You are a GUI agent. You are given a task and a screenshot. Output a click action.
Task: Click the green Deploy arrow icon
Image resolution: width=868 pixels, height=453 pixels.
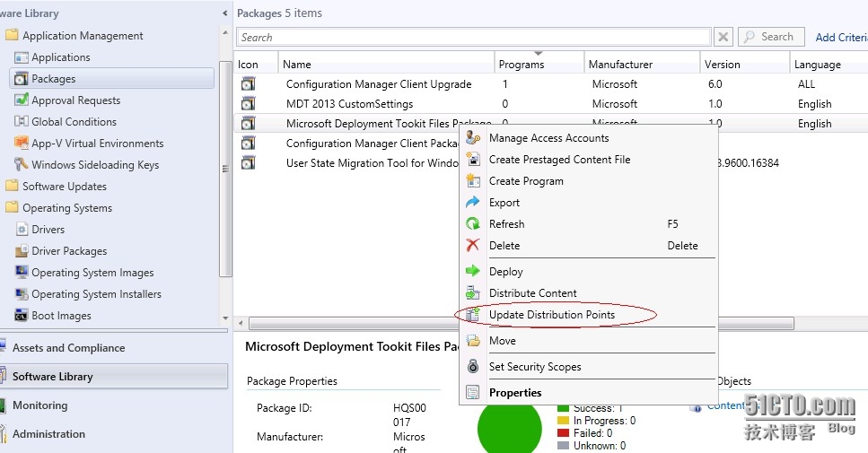(473, 271)
